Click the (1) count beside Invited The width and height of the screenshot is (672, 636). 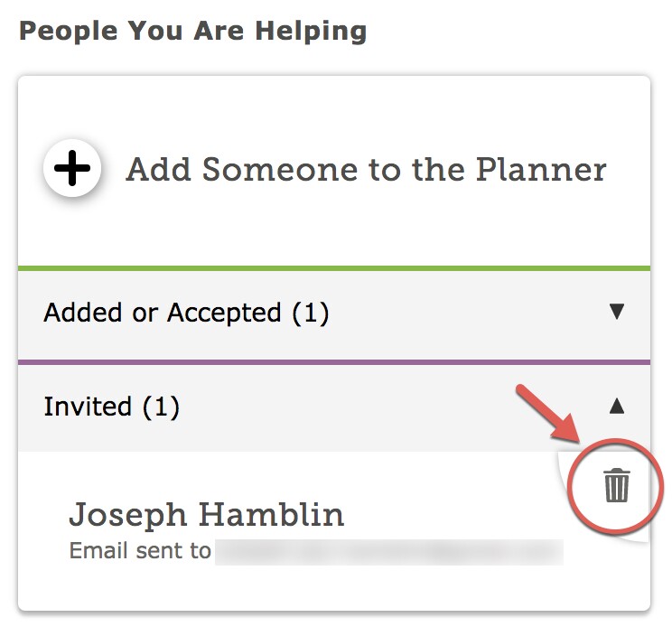161,407
